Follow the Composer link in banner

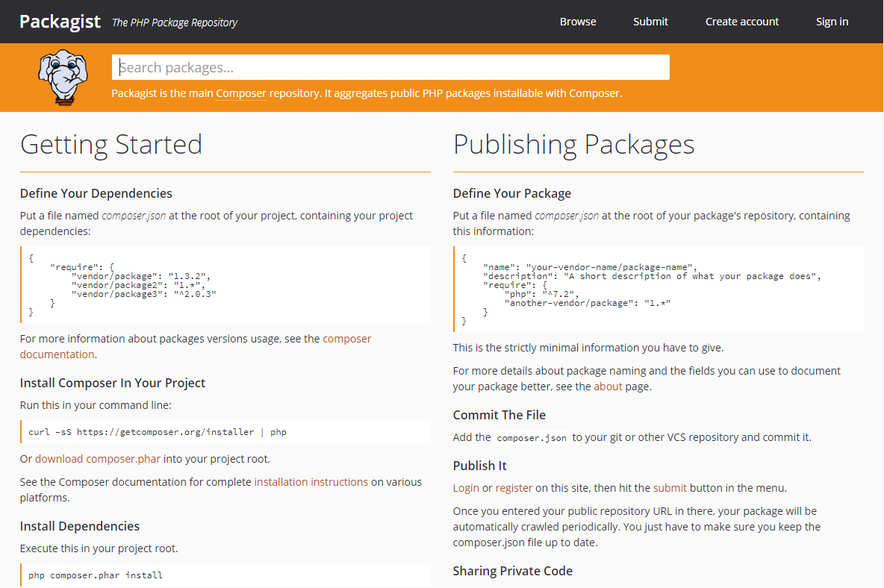(x=241, y=93)
